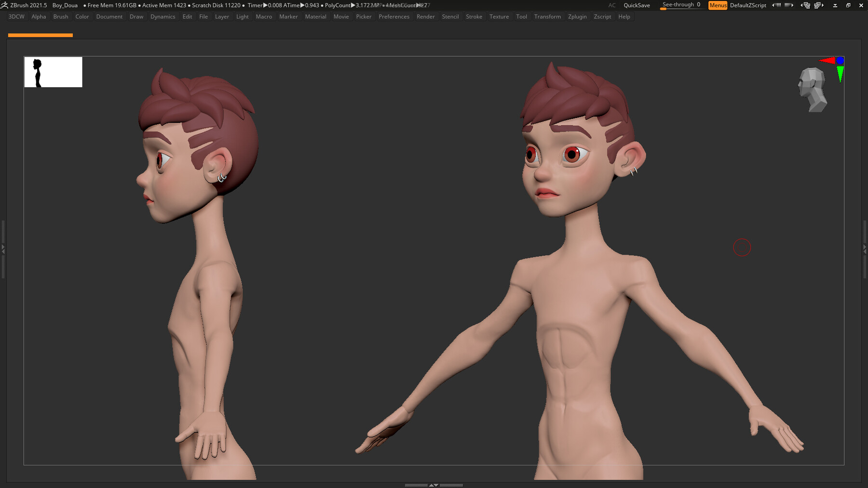This screenshot has width=868, height=488.
Task: Open the Color menu
Action: [82, 17]
